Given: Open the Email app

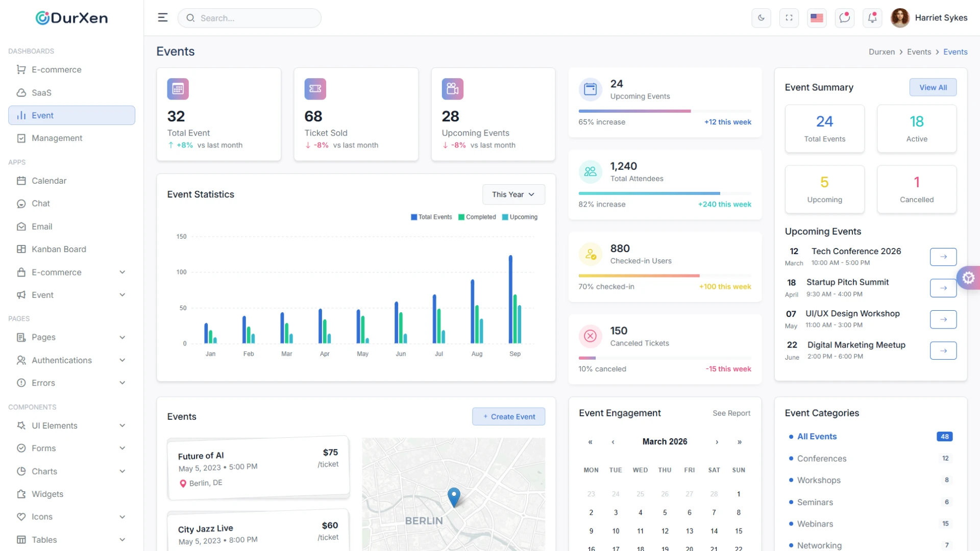Looking at the screenshot, I should tap(71, 227).
